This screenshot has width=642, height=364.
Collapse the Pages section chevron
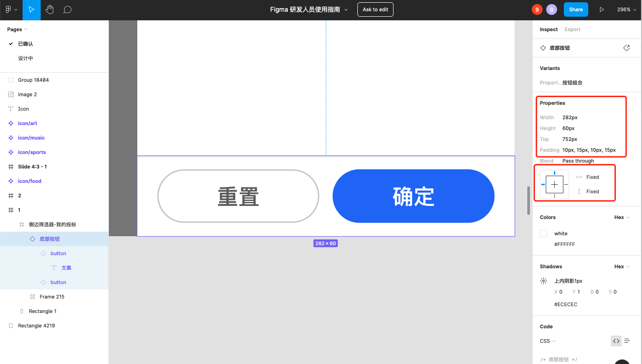pos(26,29)
